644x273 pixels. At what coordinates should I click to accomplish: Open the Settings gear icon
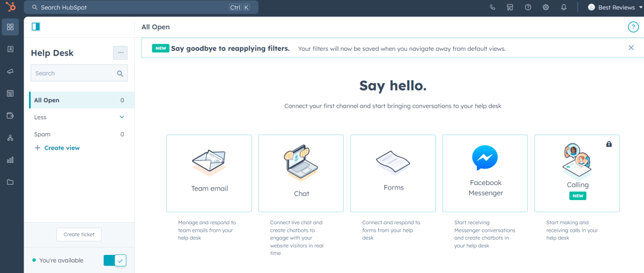coord(546,7)
